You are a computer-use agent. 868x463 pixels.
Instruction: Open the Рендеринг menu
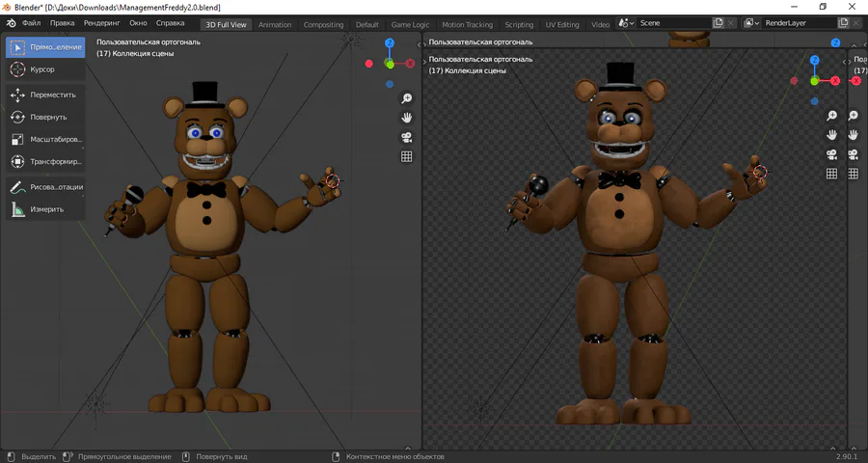[102, 23]
